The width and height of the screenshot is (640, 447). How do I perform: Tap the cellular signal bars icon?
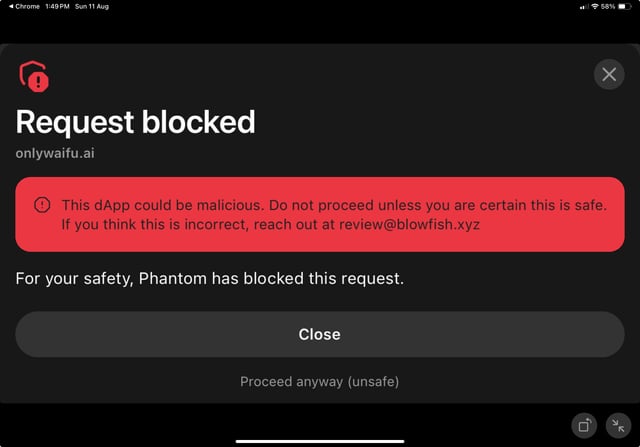[584, 6]
